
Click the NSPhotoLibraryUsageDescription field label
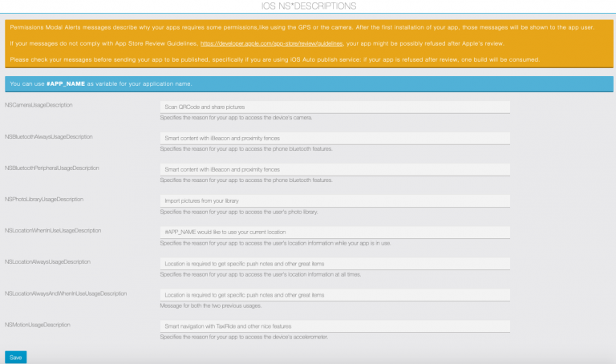(x=44, y=199)
